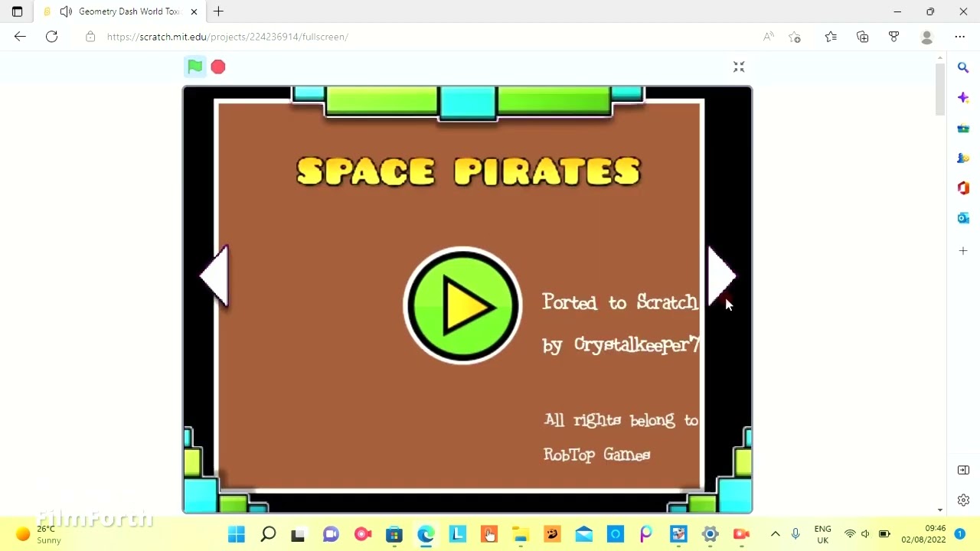Add this page to favorites
Viewport: 980px width, 551px height.
[795, 37]
